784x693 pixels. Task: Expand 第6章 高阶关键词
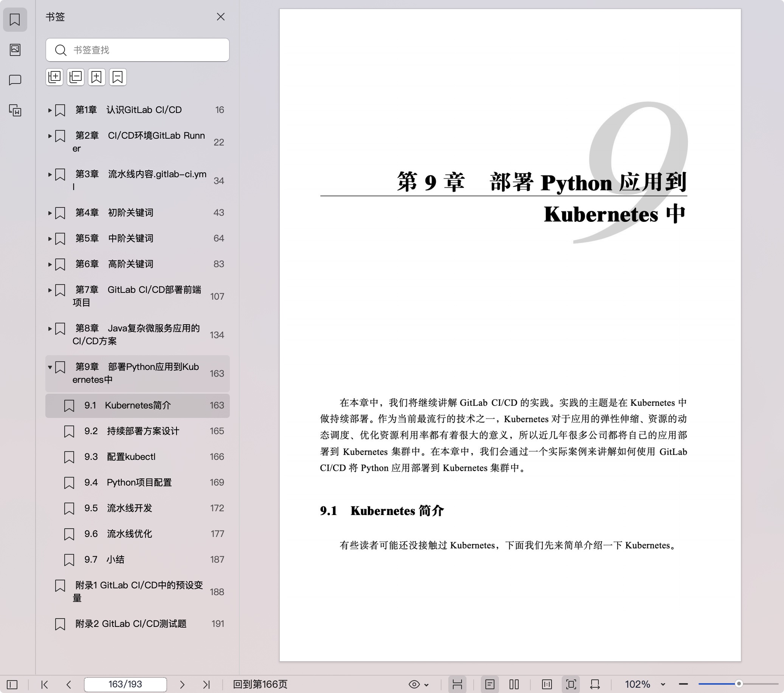point(50,264)
